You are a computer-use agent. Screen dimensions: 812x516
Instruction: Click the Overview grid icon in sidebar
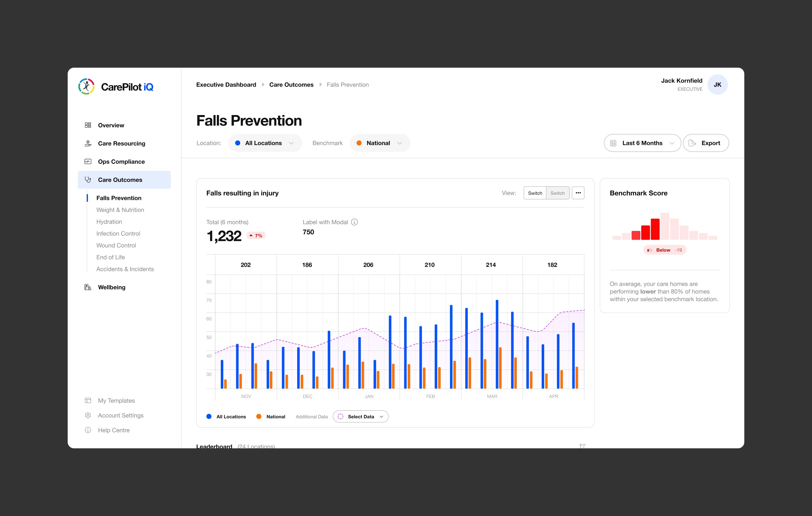[x=88, y=125]
